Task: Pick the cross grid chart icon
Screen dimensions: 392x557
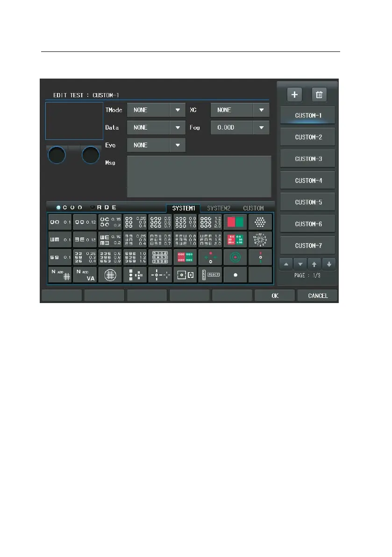Action: [110, 275]
